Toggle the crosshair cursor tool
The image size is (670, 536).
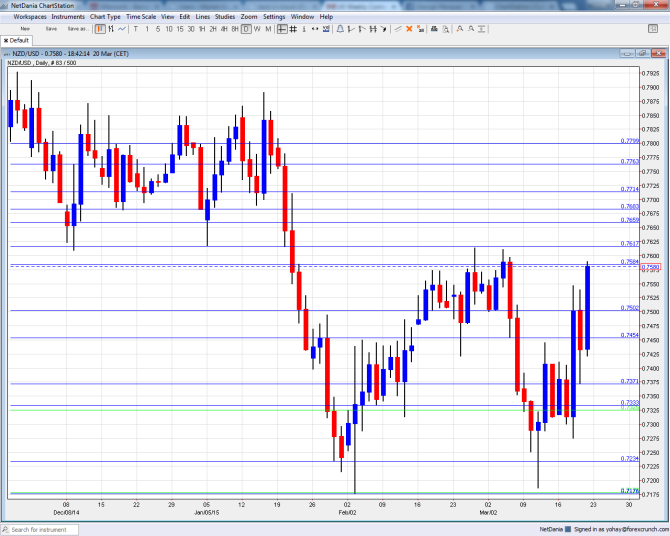282,29
